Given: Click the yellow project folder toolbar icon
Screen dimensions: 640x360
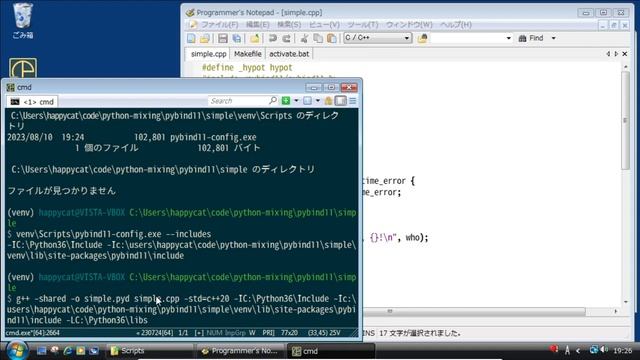Looking at the screenshot, I should pyautogui.click(x=255, y=38).
